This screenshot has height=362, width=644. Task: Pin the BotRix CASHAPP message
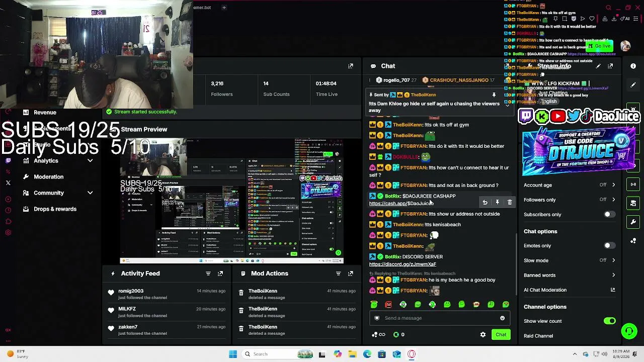click(x=497, y=202)
